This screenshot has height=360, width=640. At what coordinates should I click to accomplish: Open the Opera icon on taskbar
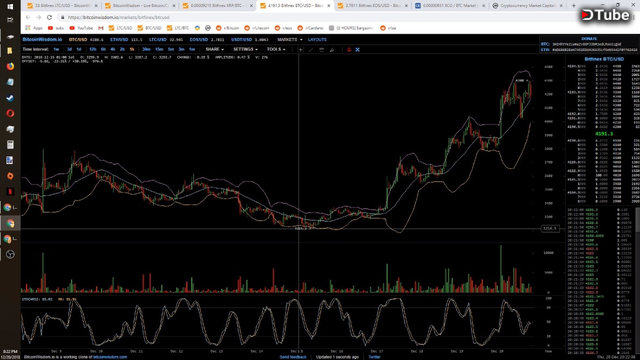[x=10, y=113]
